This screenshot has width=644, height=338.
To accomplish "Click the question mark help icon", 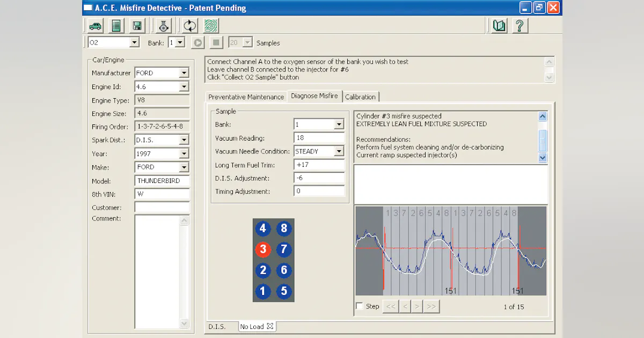I will tap(519, 25).
